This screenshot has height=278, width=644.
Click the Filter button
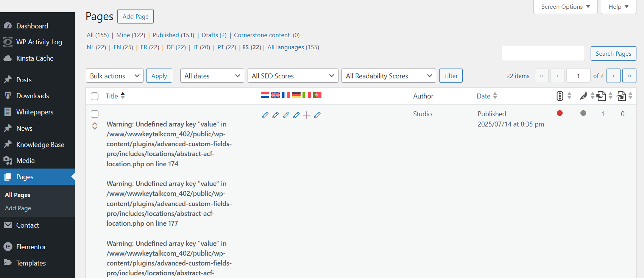pos(451,76)
